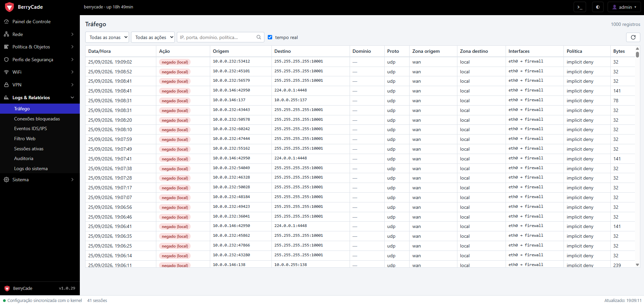Expand the Sistema menu chevron
Screen dimensions: 644x305
point(72,180)
